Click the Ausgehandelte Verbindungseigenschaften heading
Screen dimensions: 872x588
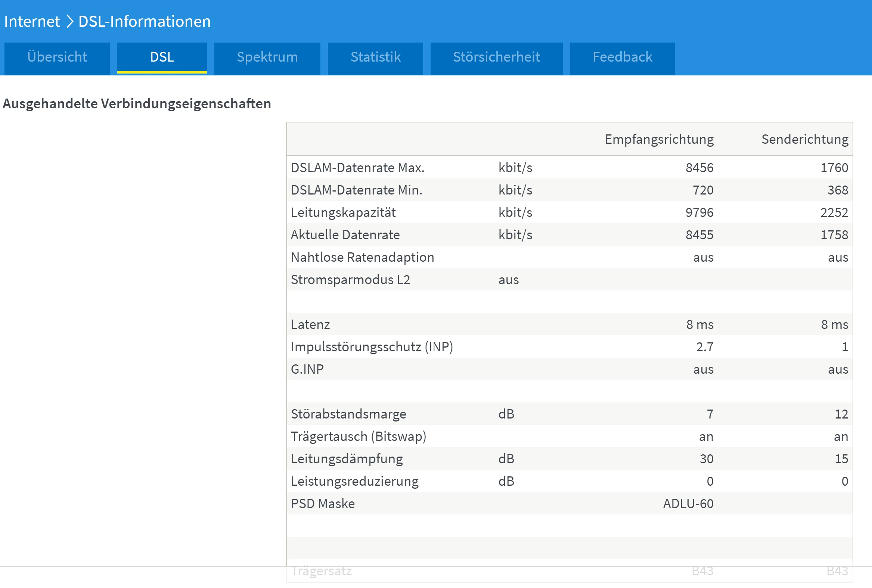point(137,103)
